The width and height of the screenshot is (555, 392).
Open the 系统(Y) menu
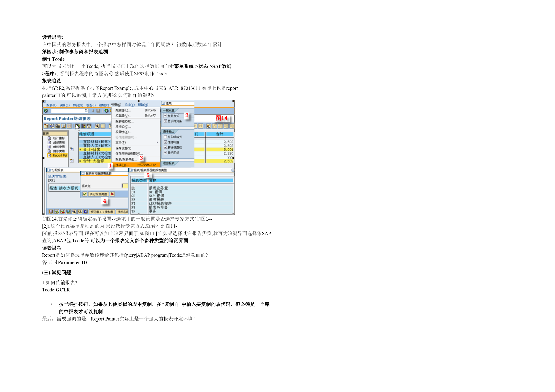(x=129, y=105)
